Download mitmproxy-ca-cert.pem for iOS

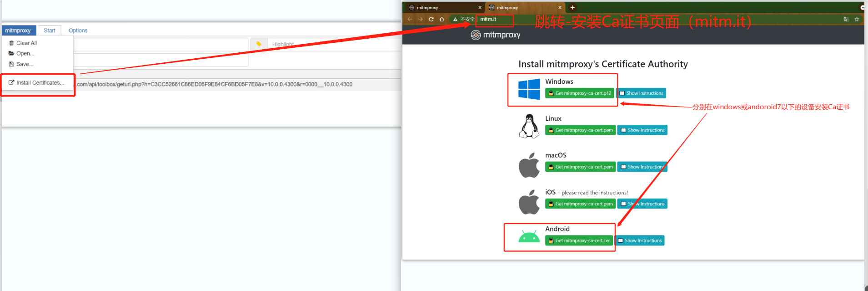[580, 204]
